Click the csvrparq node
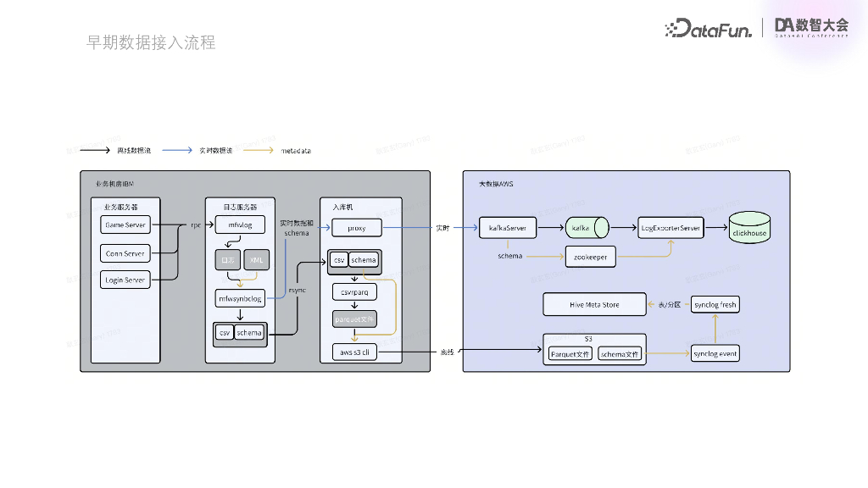The width and height of the screenshot is (868, 488). 354,292
